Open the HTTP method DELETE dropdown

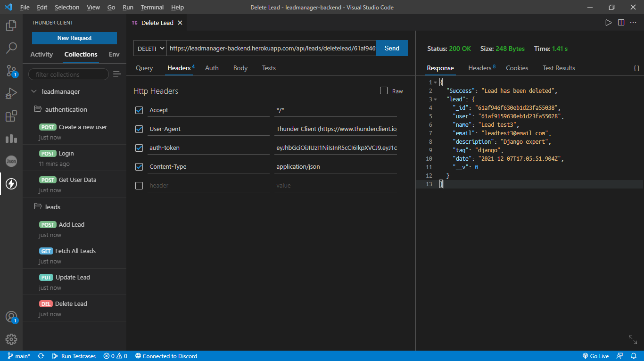pos(150,48)
